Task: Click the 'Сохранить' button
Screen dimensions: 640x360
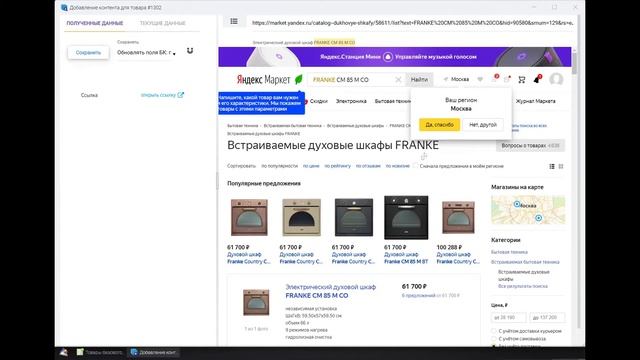Action: (x=88, y=53)
